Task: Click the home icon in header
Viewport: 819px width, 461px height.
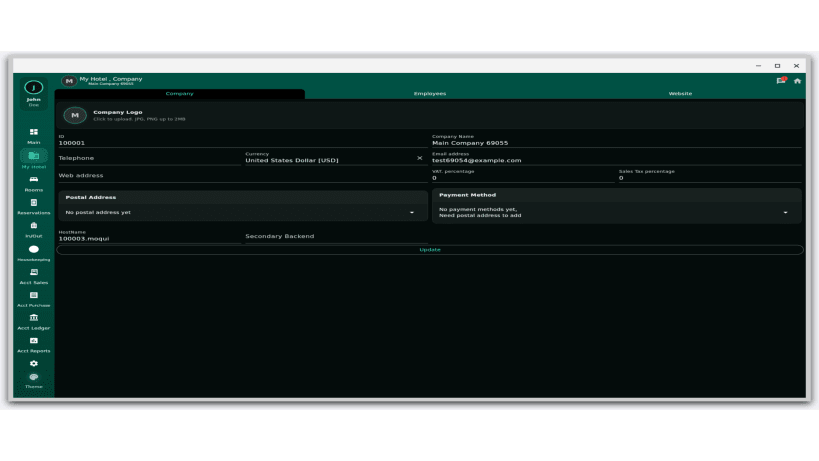Action: click(797, 81)
